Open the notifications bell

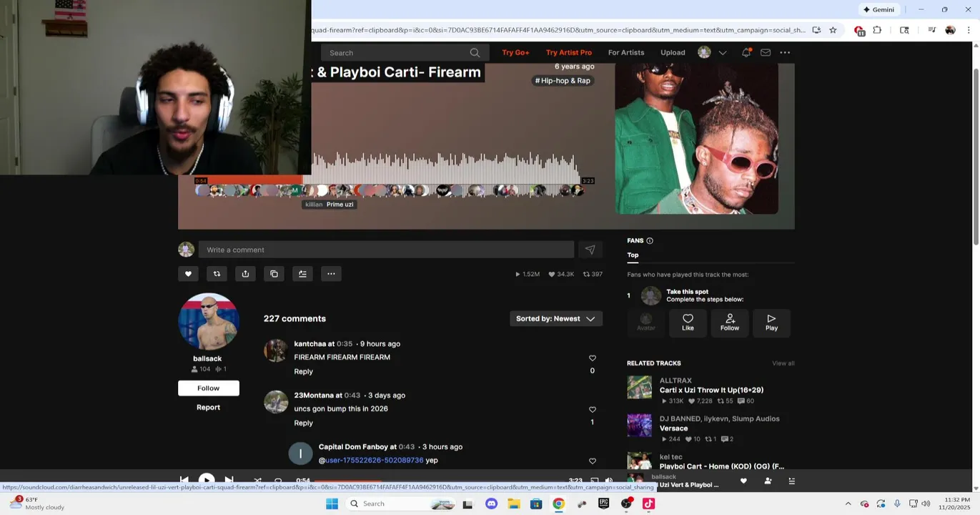[x=746, y=52]
